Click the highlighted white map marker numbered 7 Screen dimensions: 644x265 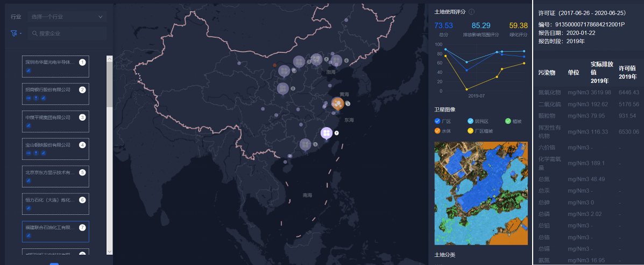[326, 132]
